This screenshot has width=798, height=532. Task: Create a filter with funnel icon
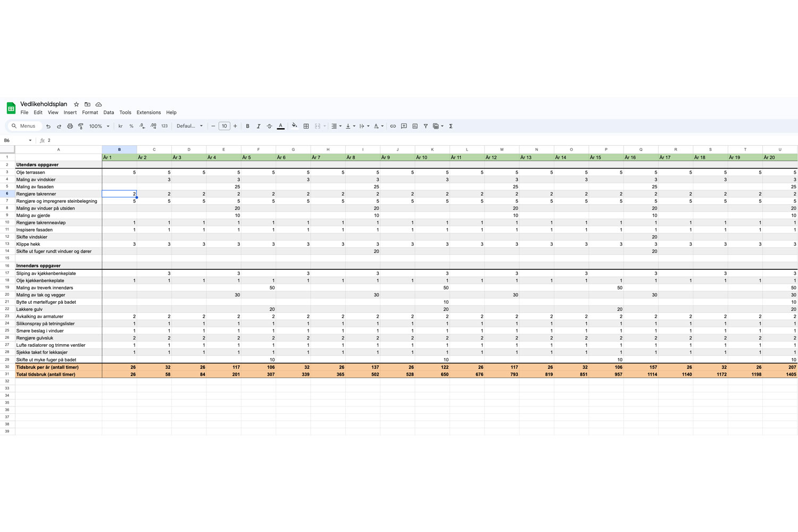426,126
